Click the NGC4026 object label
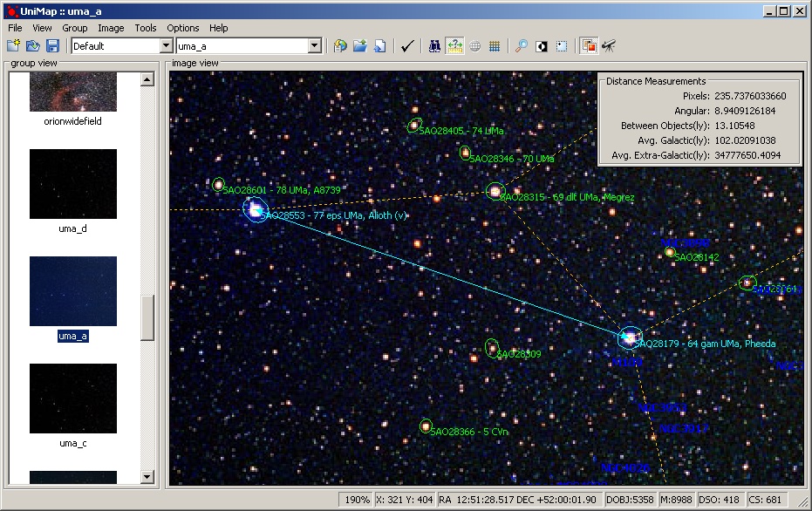This screenshot has height=511, width=812. (625, 468)
